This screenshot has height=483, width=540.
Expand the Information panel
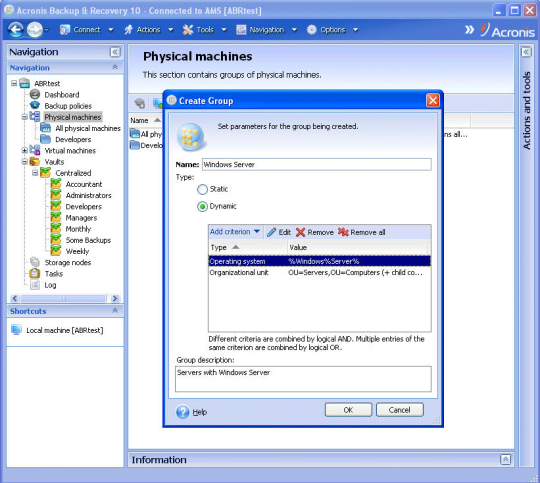[505, 459]
